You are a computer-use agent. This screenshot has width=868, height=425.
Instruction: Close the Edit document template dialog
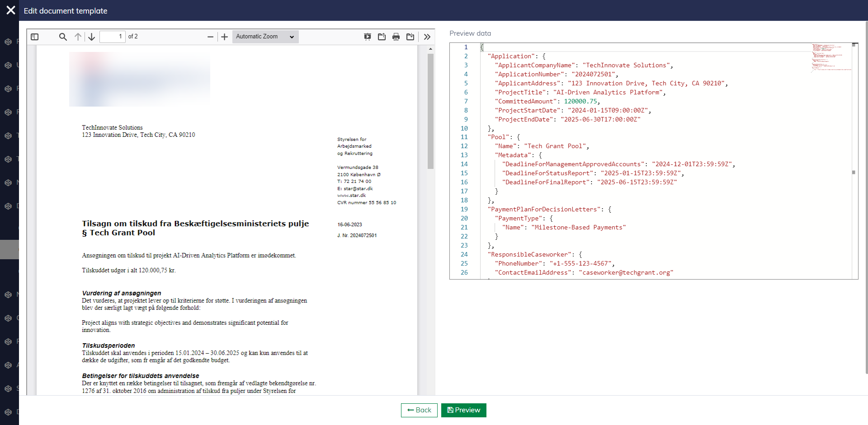coord(11,10)
